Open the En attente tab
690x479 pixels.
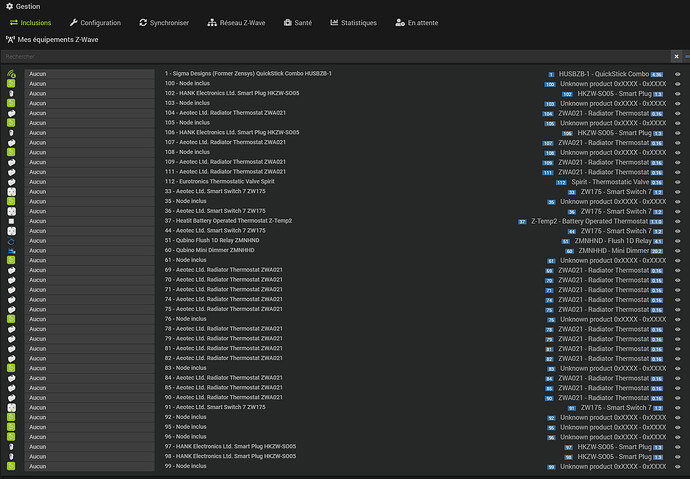pyautogui.click(x=416, y=22)
